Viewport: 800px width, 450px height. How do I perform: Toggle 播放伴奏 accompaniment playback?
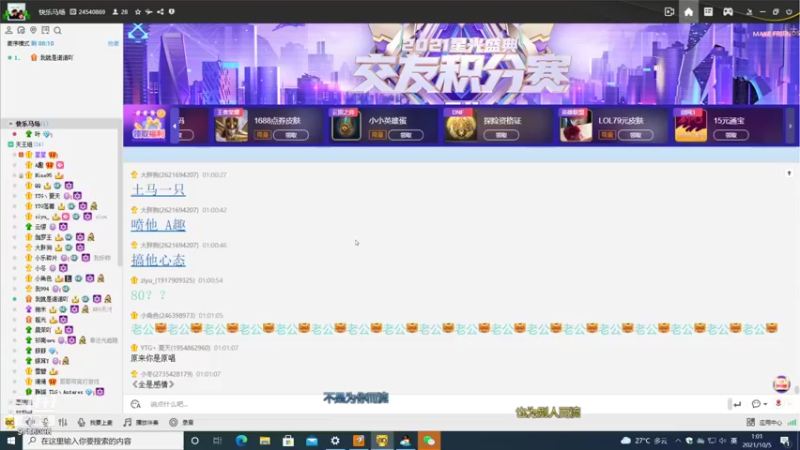pyautogui.click(x=141, y=422)
